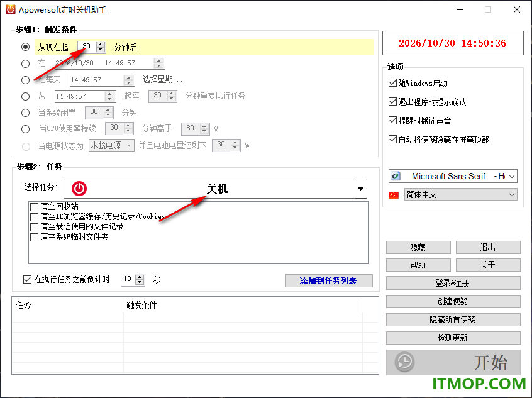
Task: Open the 选择任务 dropdown arrow
Action: tap(361, 189)
